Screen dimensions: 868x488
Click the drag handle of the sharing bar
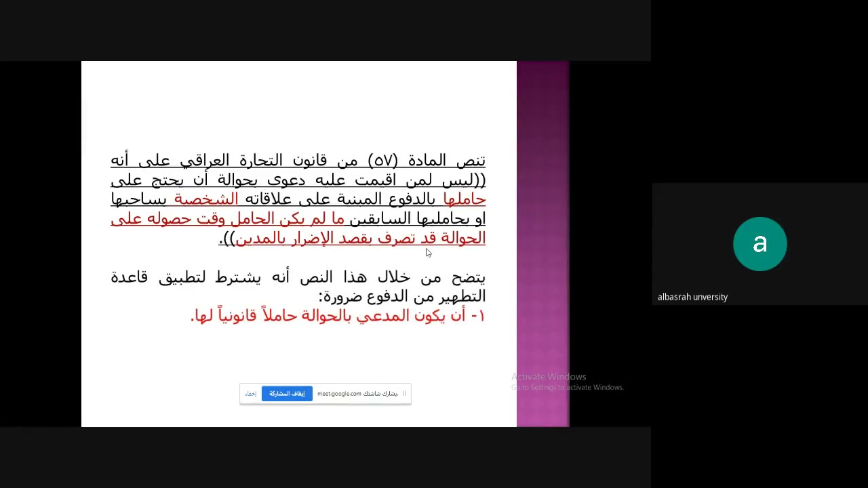404,393
